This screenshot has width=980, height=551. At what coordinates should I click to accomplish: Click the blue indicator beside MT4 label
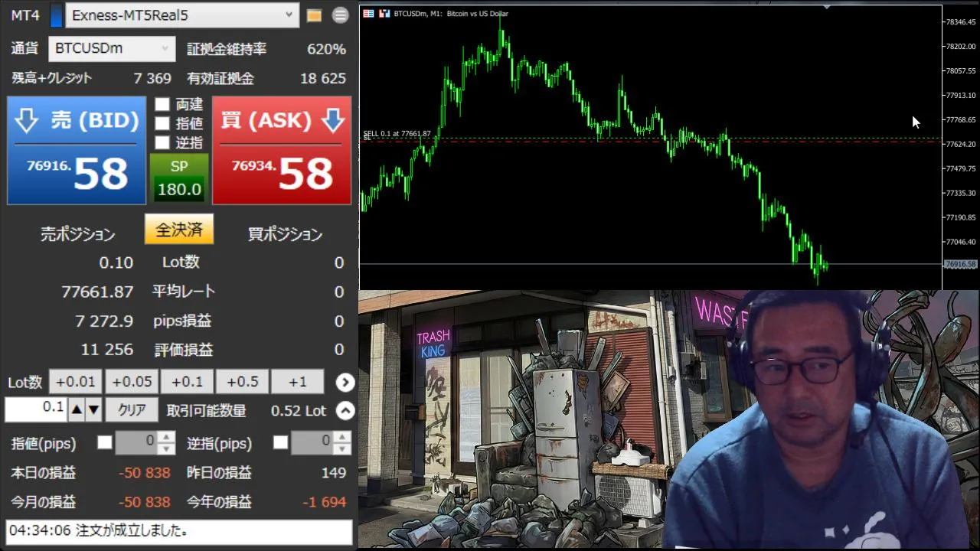coord(56,15)
